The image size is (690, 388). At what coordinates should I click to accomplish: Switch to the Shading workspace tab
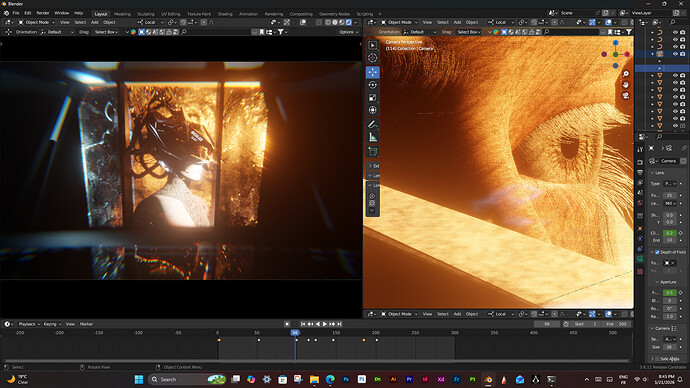coord(225,14)
